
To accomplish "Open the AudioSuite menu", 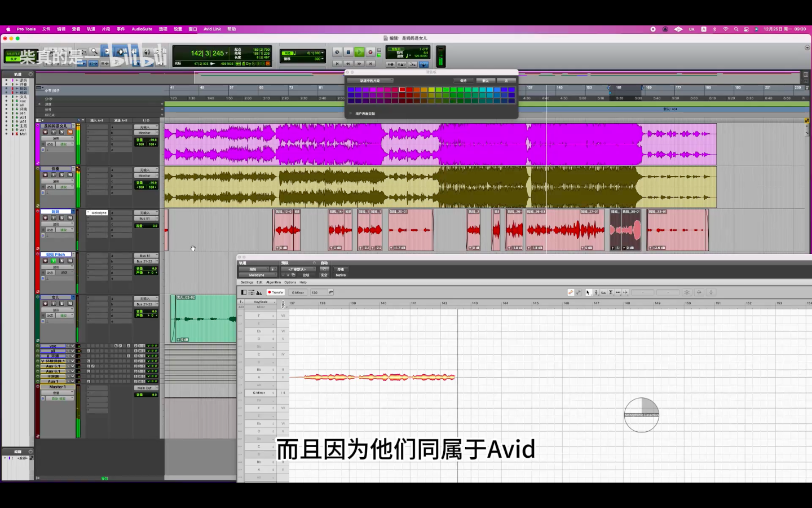I will tap(142, 29).
